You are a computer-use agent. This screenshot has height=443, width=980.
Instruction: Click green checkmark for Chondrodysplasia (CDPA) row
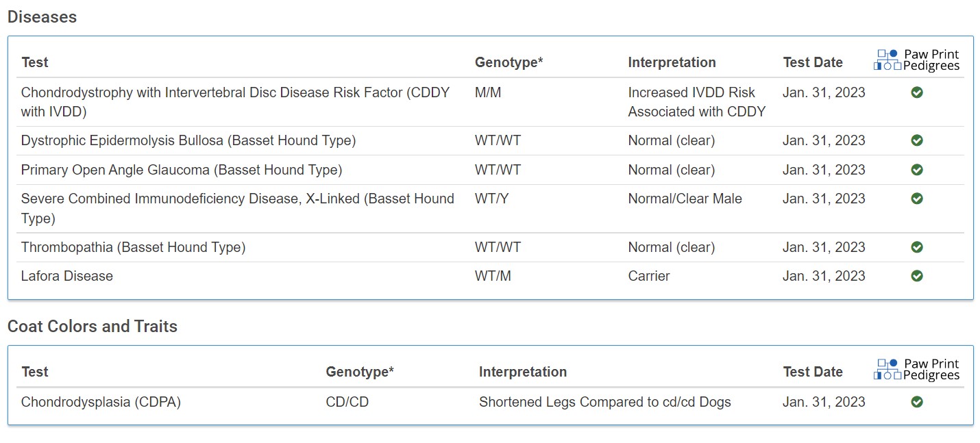click(917, 402)
